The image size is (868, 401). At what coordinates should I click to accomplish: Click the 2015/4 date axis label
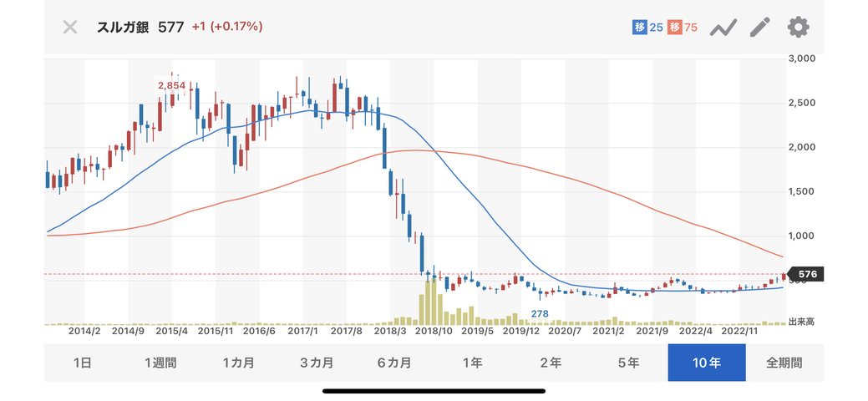[x=171, y=331]
